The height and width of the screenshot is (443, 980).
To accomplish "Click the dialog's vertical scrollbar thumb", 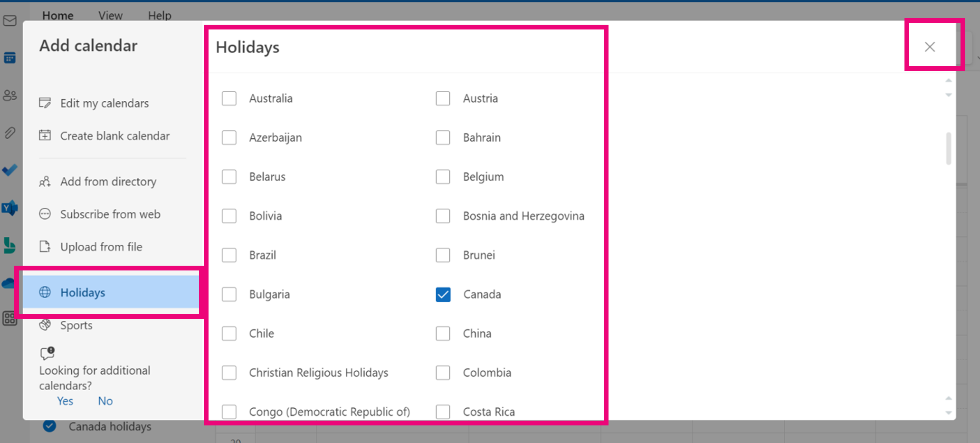I will [x=948, y=148].
